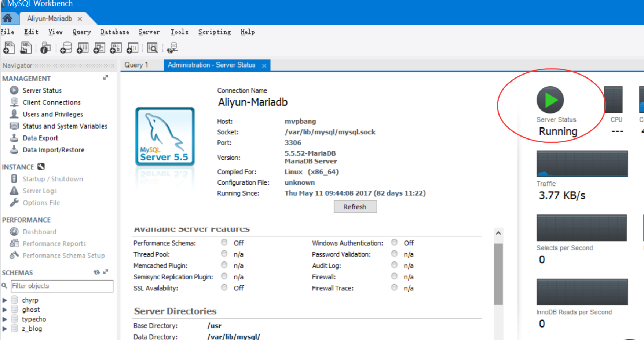Screen dimensions: 644x340
Task: Open Performance Reports icon
Action: click(14, 243)
